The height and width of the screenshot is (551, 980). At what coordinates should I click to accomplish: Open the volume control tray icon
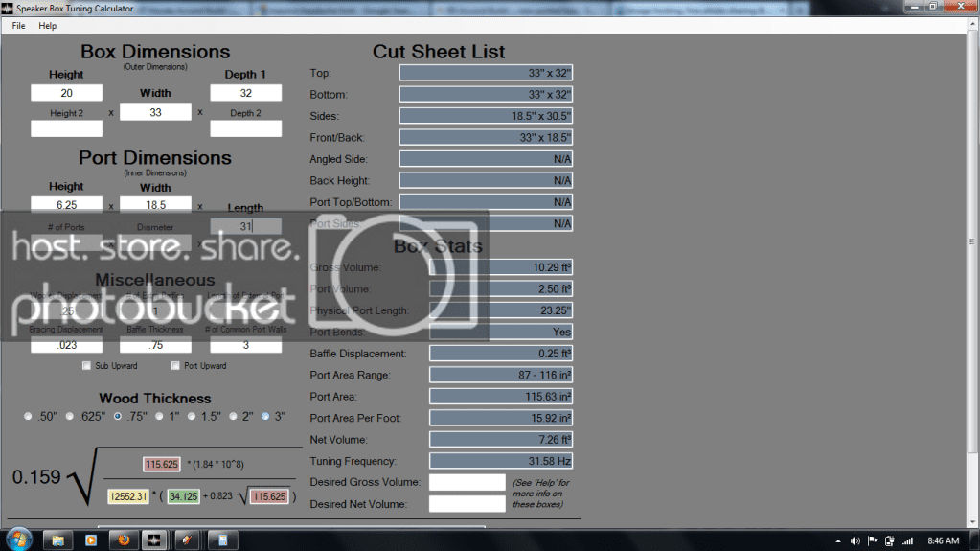tap(855, 541)
